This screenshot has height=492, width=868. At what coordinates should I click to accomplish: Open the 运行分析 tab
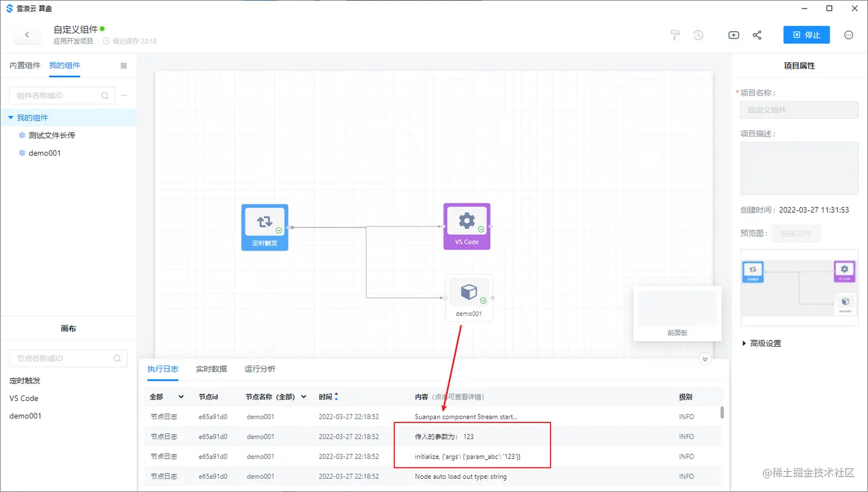(x=260, y=369)
